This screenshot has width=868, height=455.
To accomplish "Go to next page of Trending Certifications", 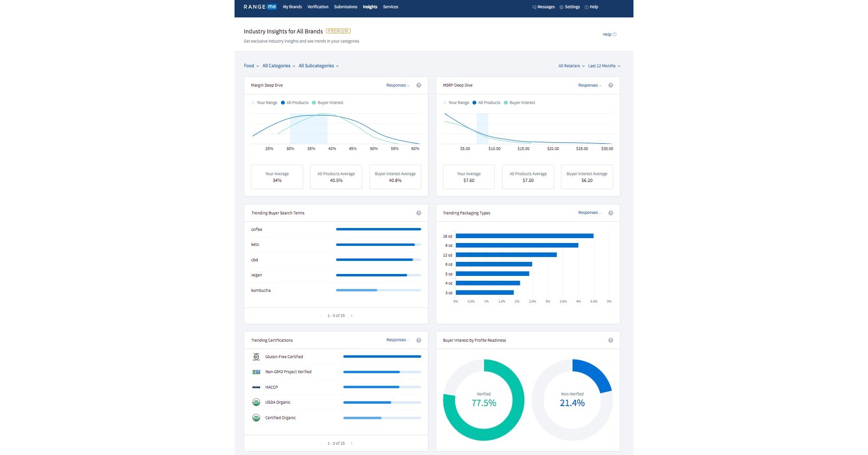I will click(x=352, y=443).
